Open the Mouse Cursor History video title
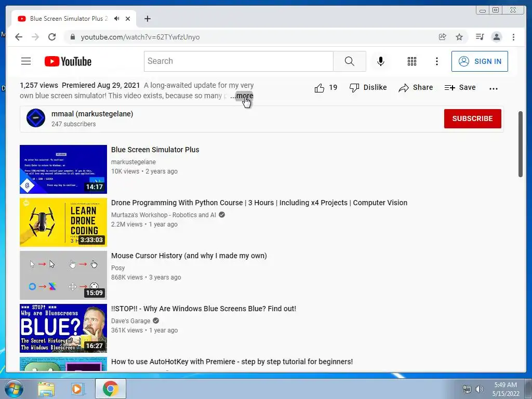 [x=189, y=256]
